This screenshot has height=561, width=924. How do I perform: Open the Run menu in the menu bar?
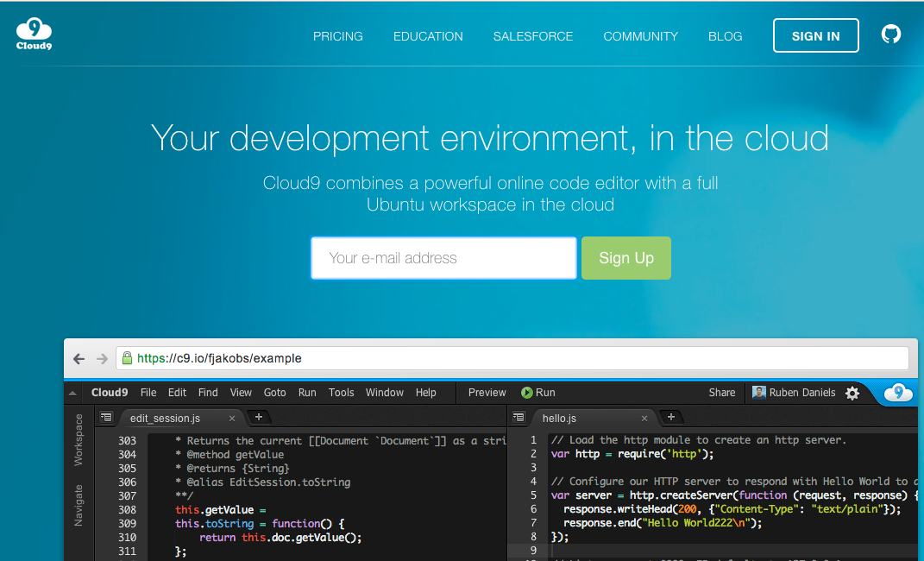click(307, 393)
